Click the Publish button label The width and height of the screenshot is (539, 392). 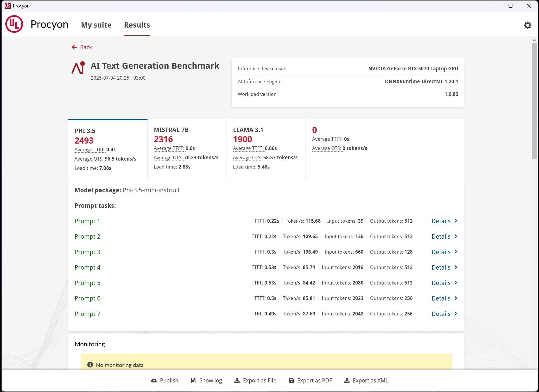pyautogui.click(x=169, y=380)
